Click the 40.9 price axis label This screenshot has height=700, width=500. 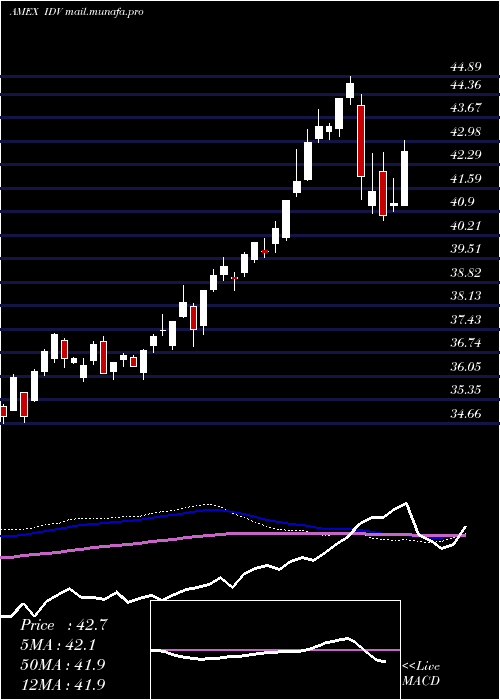click(462, 202)
